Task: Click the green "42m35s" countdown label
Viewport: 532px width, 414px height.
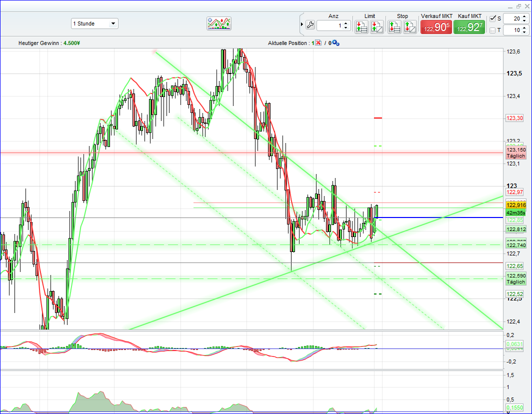Action: [515, 213]
